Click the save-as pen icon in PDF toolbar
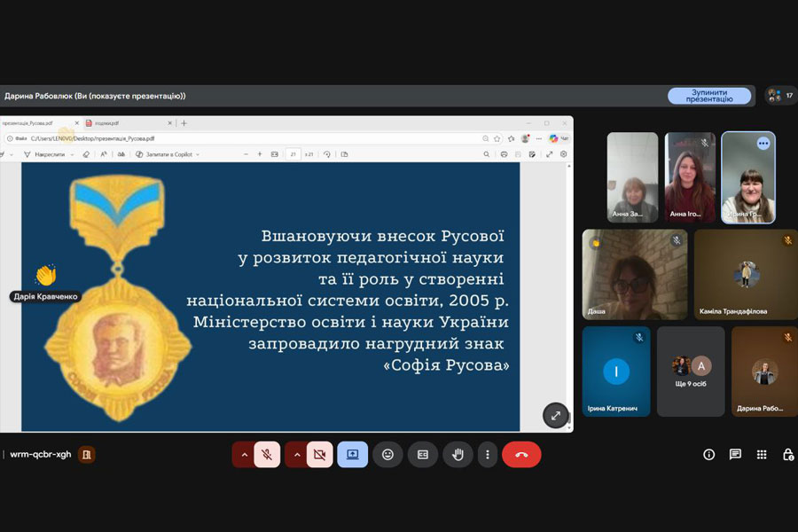The height and width of the screenshot is (532, 798). tap(532, 154)
